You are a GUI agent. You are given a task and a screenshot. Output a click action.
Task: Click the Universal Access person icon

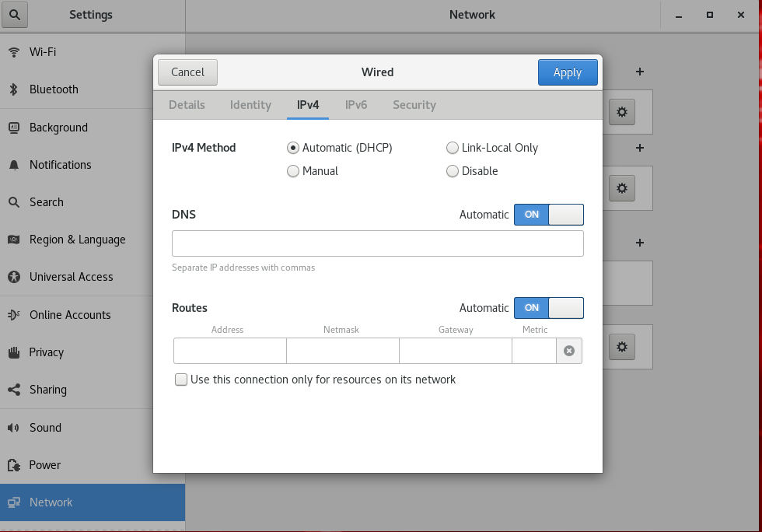click(14, 277)
